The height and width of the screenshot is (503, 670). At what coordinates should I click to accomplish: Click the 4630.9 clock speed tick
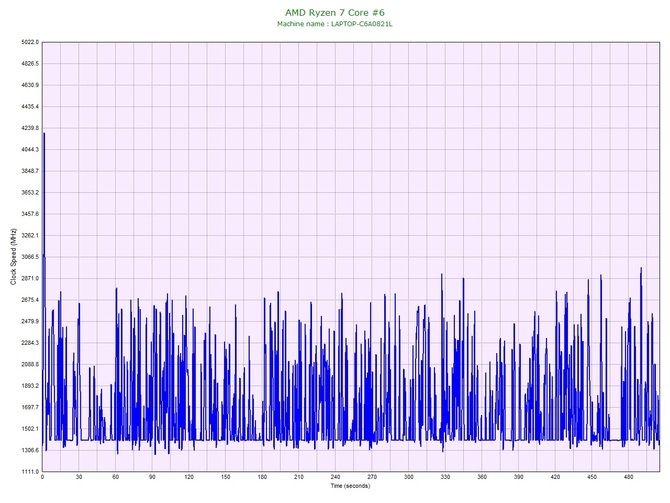(x=30, y=85)
